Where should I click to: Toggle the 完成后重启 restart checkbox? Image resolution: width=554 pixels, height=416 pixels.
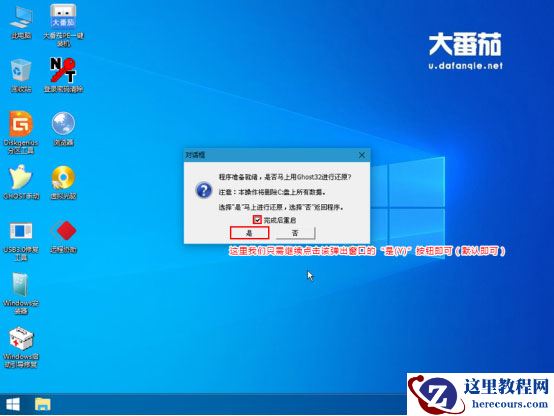[x=257, y=220]
